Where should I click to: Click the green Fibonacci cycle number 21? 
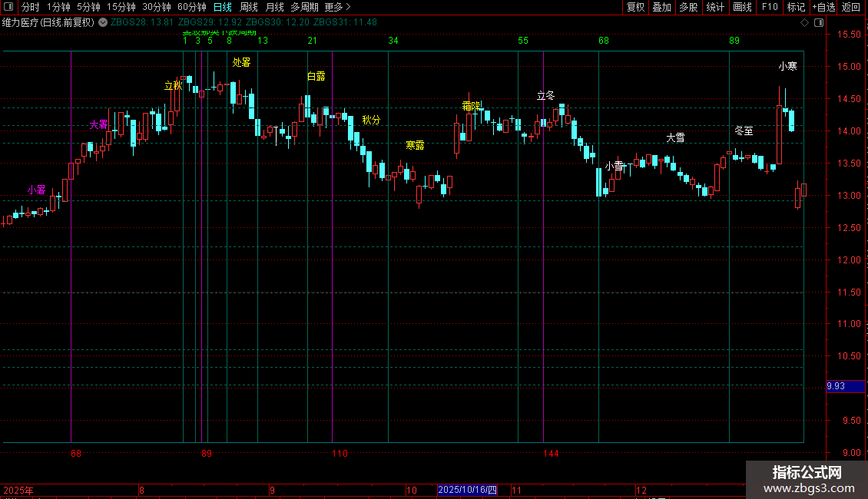312,41
